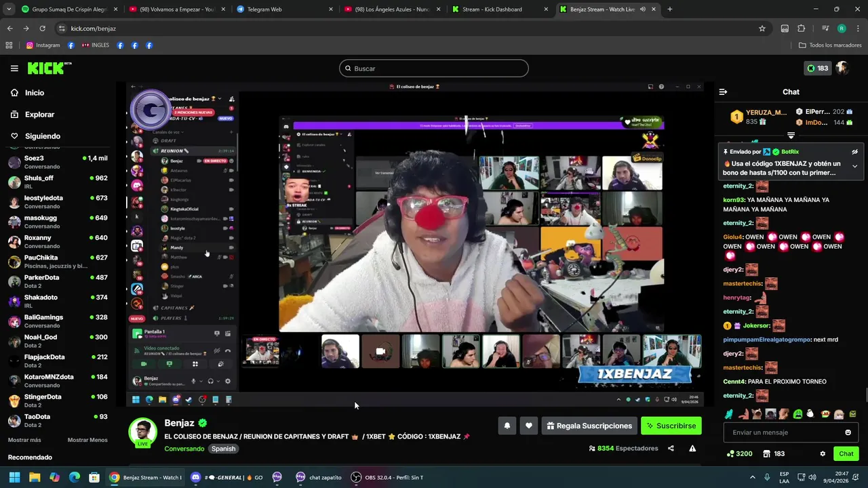Open the 3200 channel points balance
Image resolution: width=868 pixels, height=488 pixels.
click(740, 454)
